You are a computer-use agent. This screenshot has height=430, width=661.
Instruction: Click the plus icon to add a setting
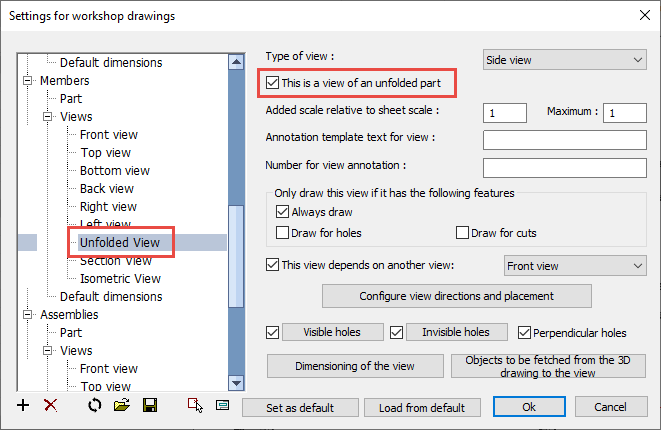(24, 406)
